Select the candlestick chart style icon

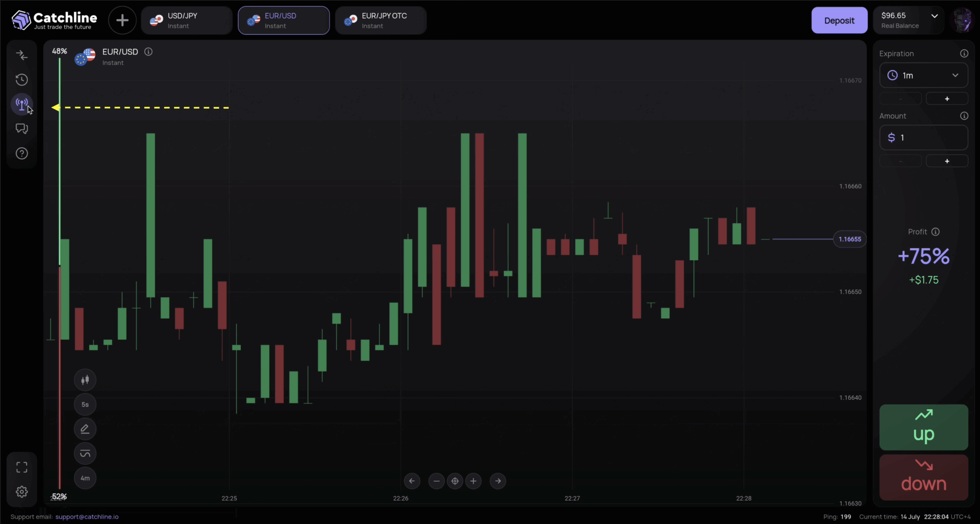(85, 380)
